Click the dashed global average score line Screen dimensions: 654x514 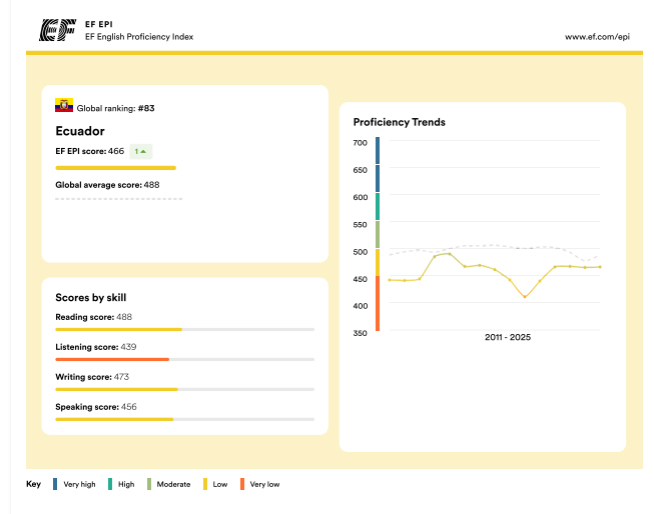point(118,199)
